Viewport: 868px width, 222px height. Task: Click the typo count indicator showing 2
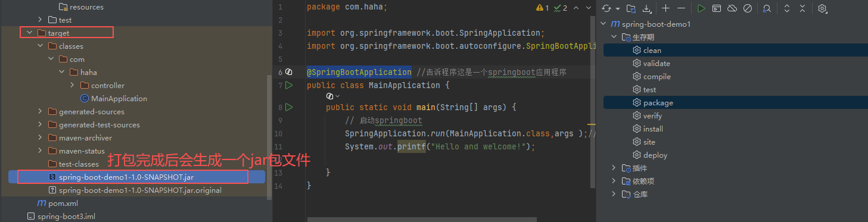tap(561, 8)
